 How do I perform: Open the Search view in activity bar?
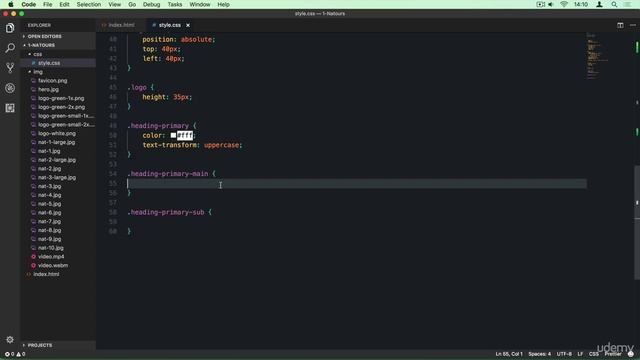[x=10, y=48]
